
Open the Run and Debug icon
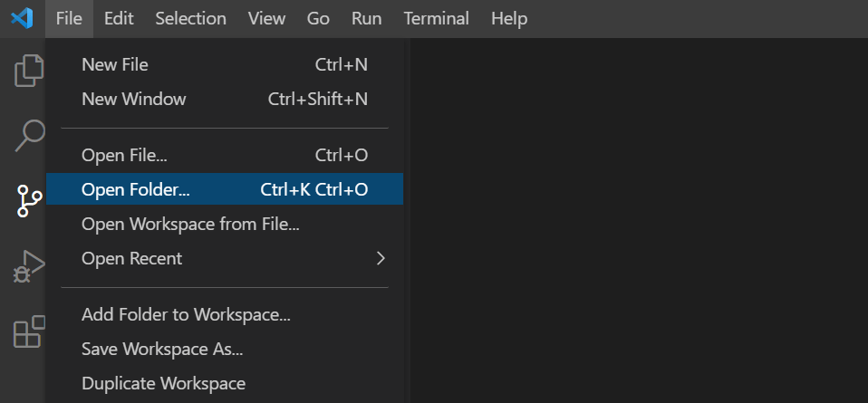[x=29, y=266]
